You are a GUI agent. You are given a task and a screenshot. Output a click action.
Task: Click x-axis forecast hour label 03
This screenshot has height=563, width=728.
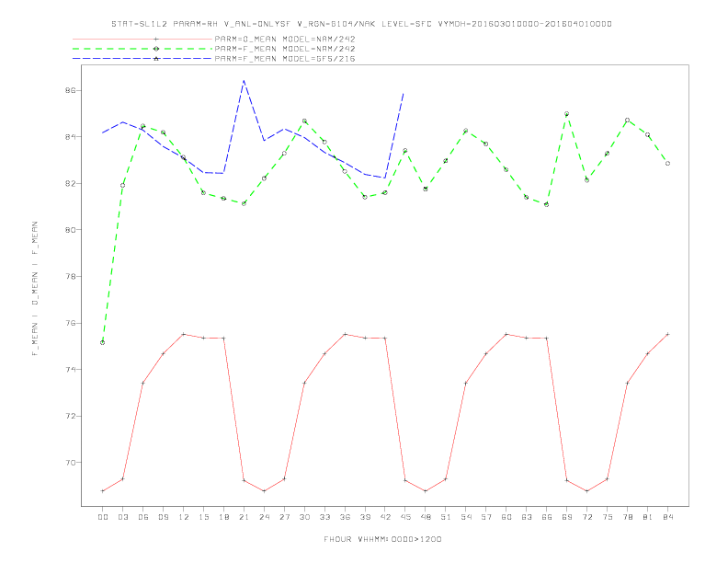122,517
